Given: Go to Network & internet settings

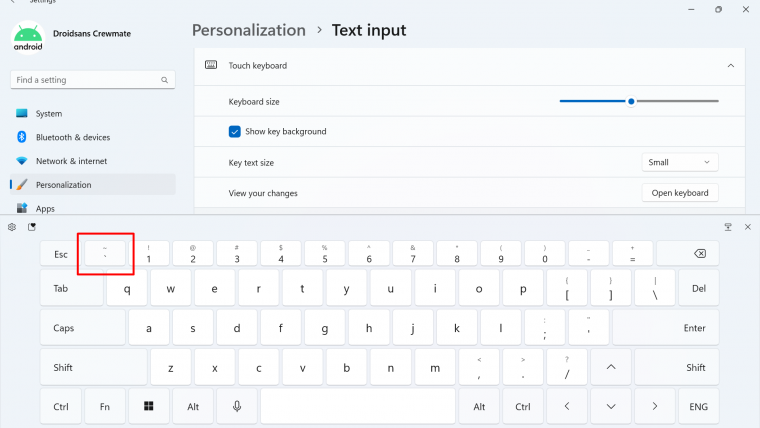Looking at the screenshot, I should point(70,161).
